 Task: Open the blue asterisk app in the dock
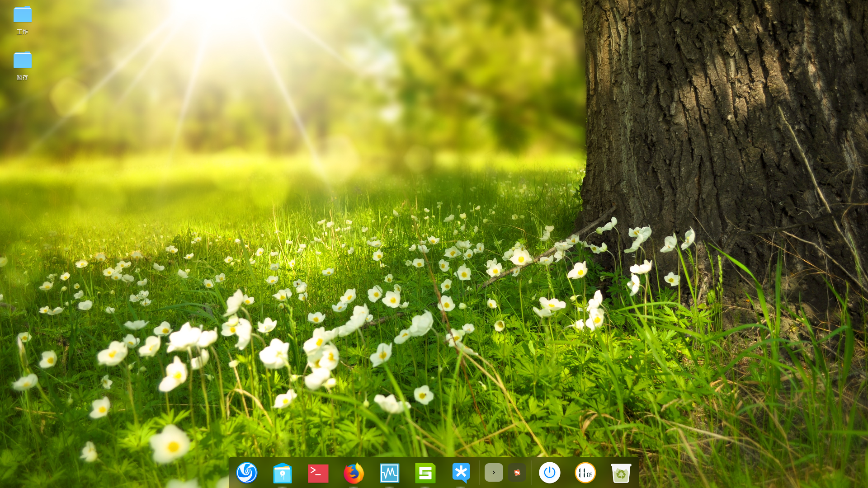461,473
